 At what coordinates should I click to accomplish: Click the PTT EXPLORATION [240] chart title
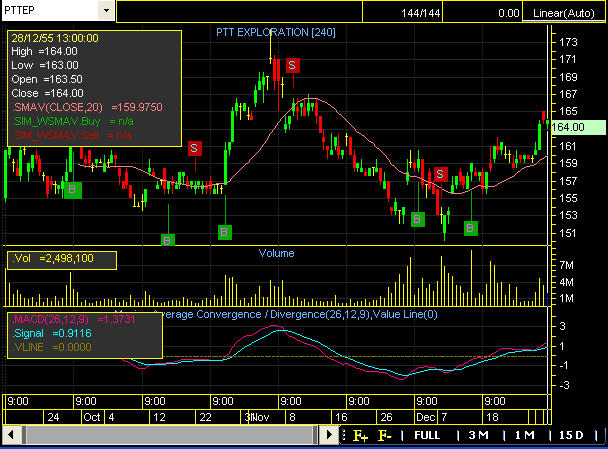pos(276,32)
